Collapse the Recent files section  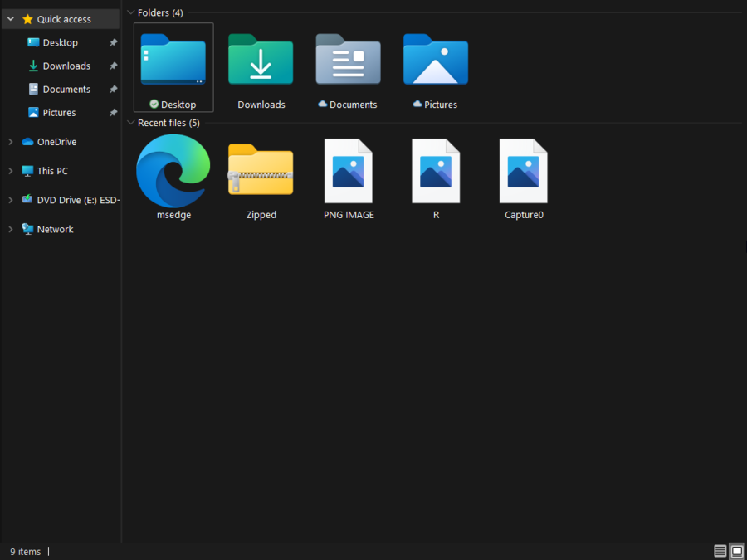130,122
